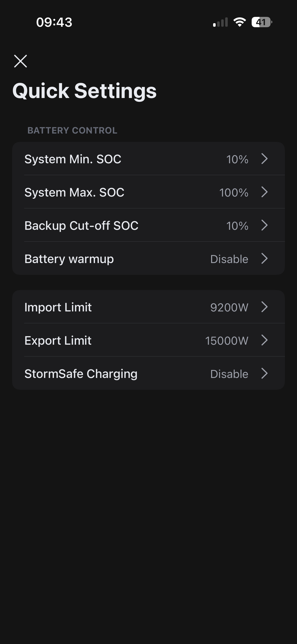297x644 pixels.
Task: Expand System Min. SOC chevron arrow
Action: pyautogui.click(x=264, y=159)
